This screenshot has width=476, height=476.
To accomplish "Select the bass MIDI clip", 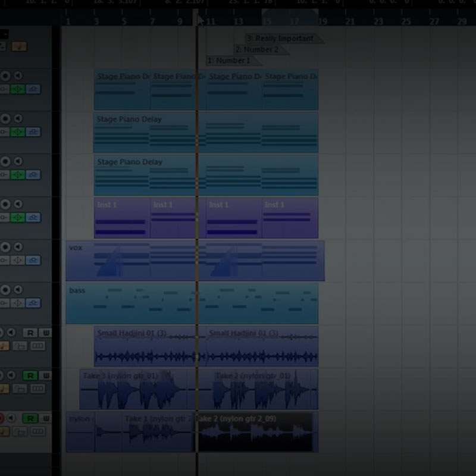I will pos(192,303).
